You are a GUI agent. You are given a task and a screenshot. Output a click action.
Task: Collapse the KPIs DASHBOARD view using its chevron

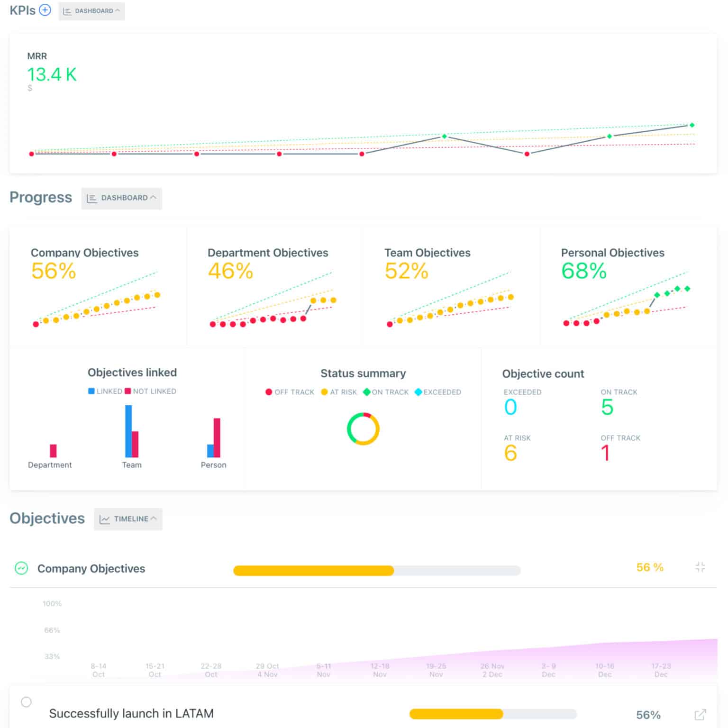tap(118, 10)
